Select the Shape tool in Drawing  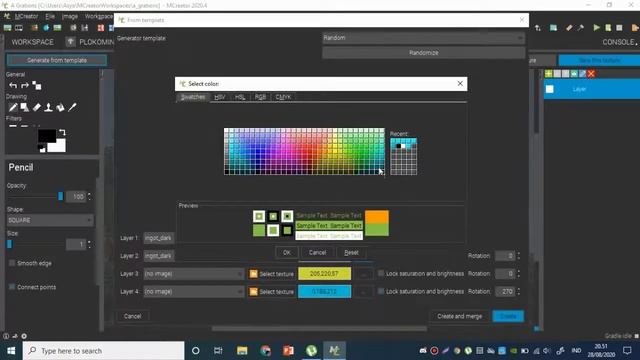pyautogui.click(x=24, y=107)
